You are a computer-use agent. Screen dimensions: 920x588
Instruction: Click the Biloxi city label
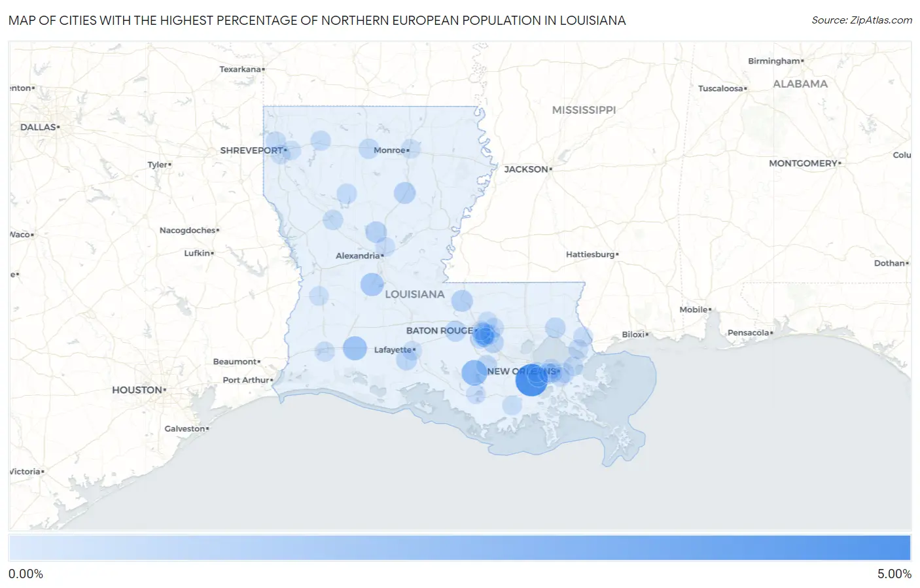633,334
